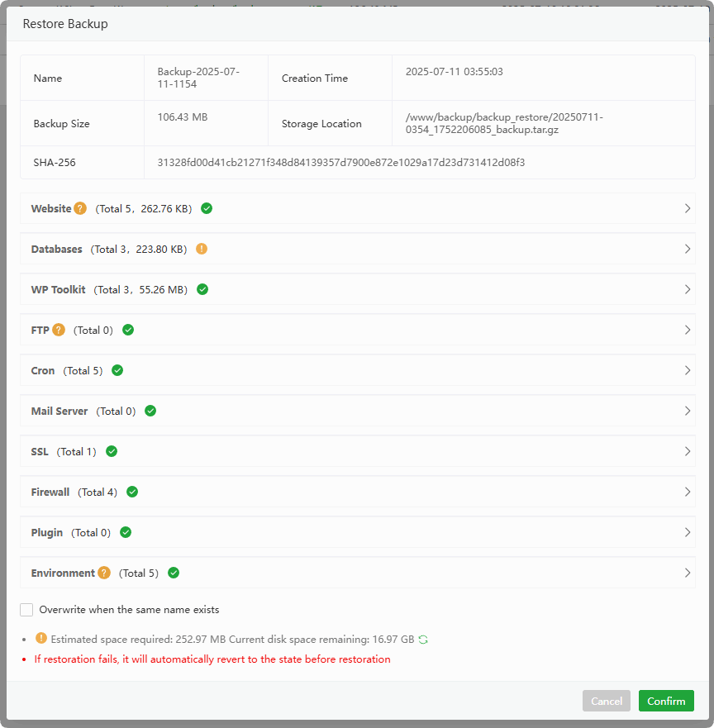This screenshot has width=714, height=728.
Task: Open the Plugin row
Action: coord(688,532)
